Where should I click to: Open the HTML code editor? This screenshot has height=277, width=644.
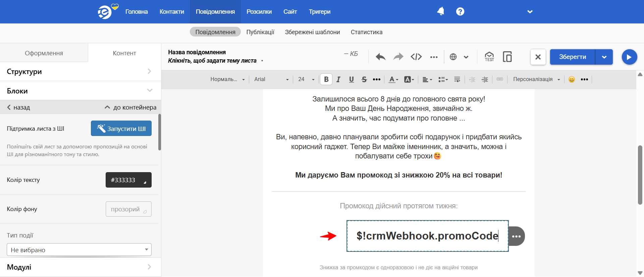[416, 57]
